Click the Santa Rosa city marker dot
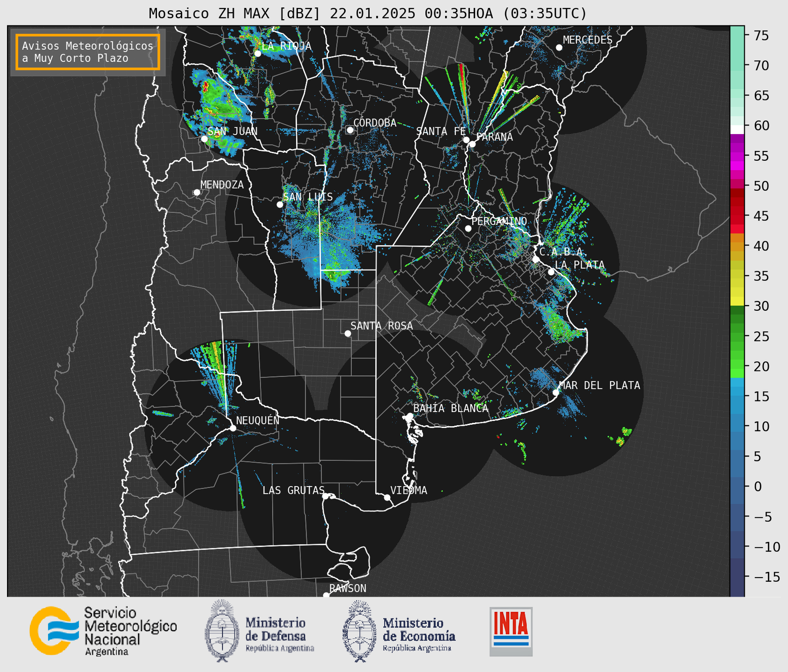 point(348,333)
